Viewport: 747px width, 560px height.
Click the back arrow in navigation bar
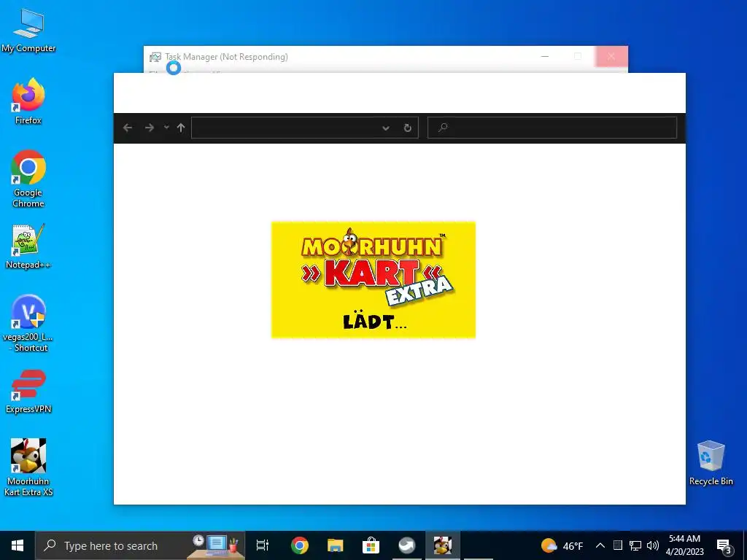tap(127, 128)
